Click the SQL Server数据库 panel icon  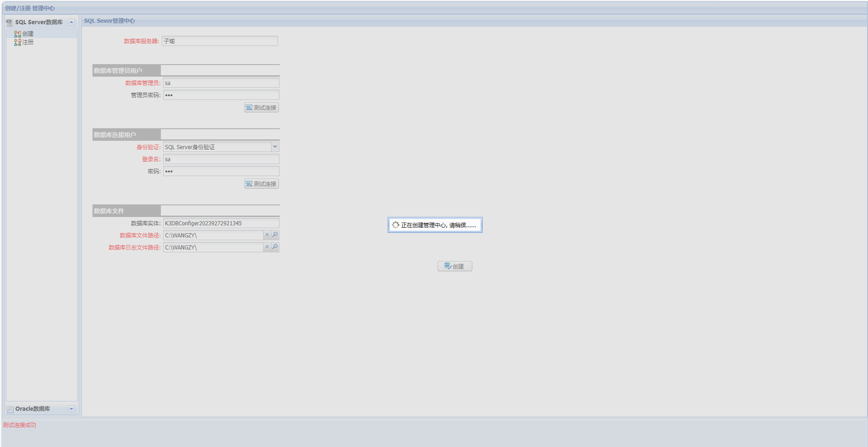[x=9, y=22]
